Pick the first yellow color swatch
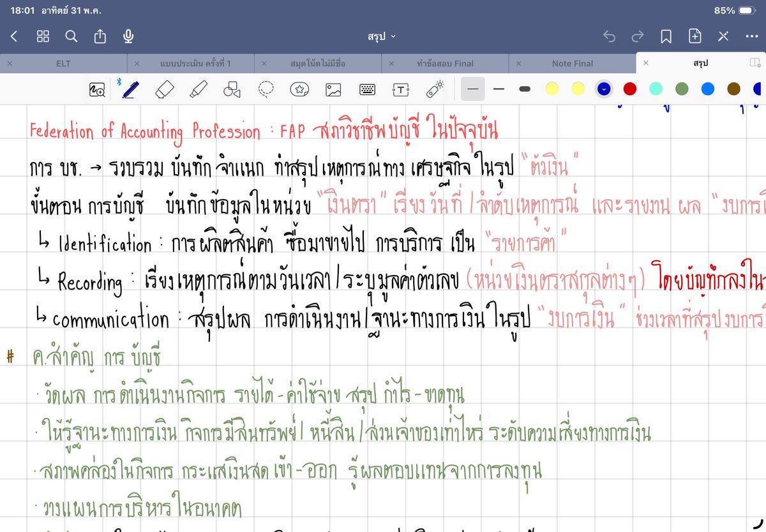This screenshot has height=532, width=766. [553, 89]
